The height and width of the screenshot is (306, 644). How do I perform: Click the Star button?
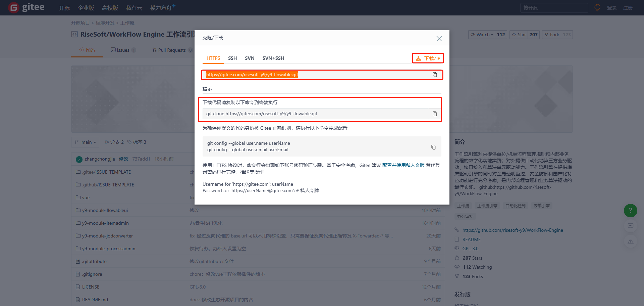coord(519,35)
